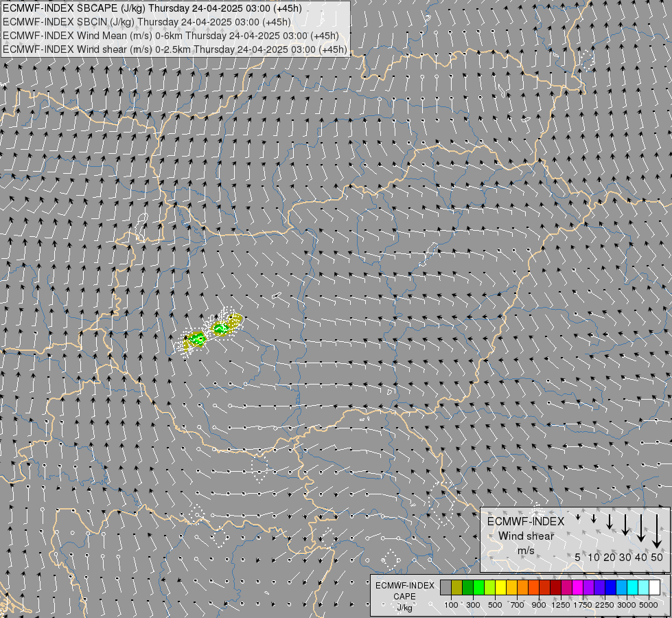
Task: Click the 5 m/s wind shear legend arrow
Action: [578, 517]
